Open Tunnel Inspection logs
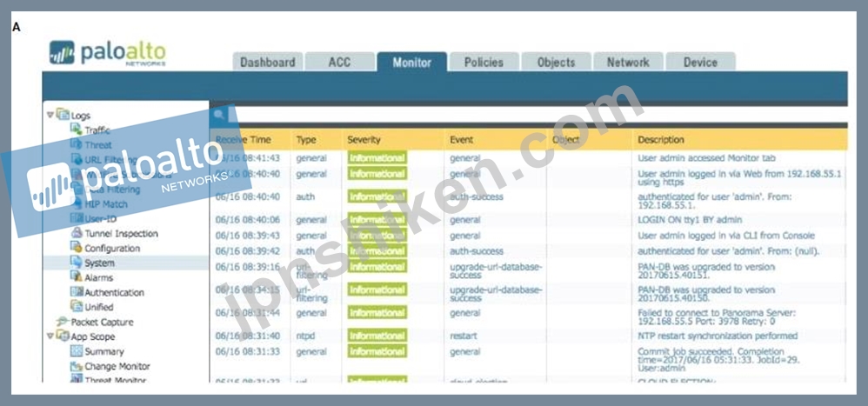The image size is (868, 406). tap(121, 233)
